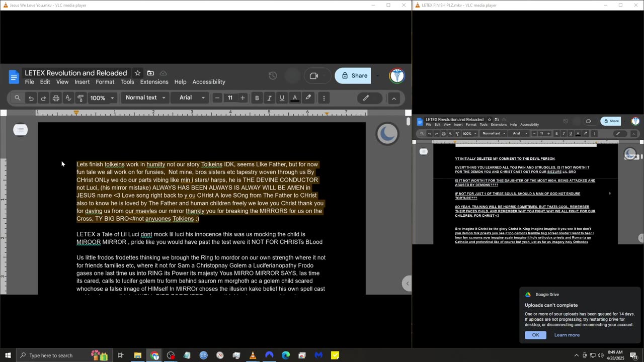Select the paint format tool in left Docs
The height and width of the screenshot is (362, 644).
pyautogui.click(x=80, y=98)
